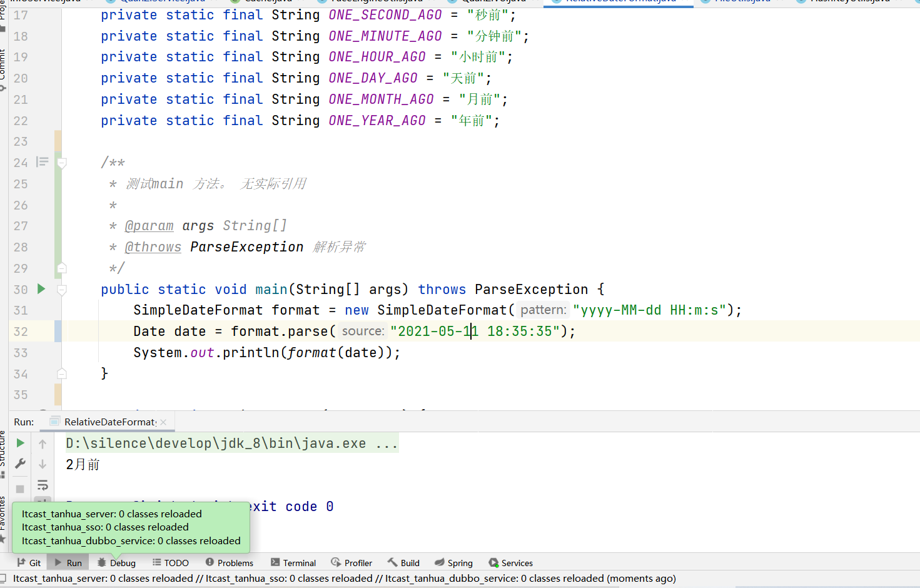This screenshot has width=920, height=588.
Task: Collapse the closing fold marker at line 34
Action: (62, 373)
